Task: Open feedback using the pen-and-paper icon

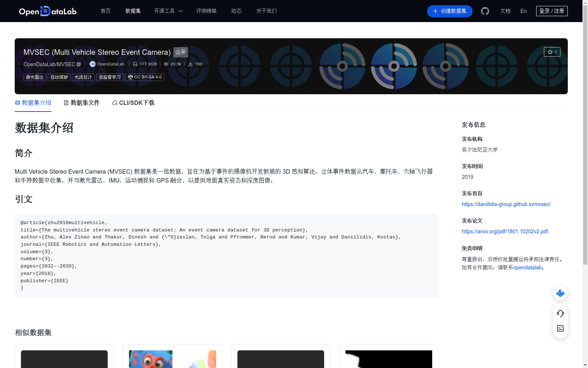Action: [x=560, y=328]
